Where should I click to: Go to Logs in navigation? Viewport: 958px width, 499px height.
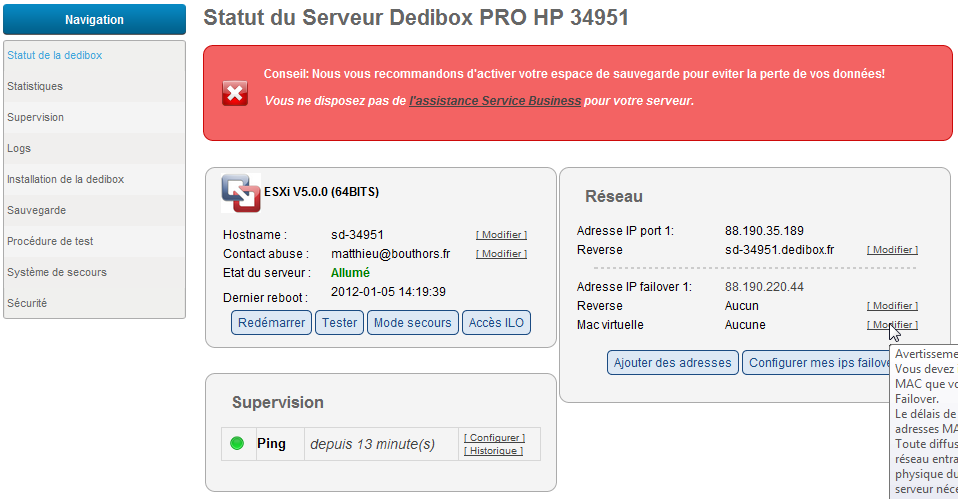(x=19, y=148)
